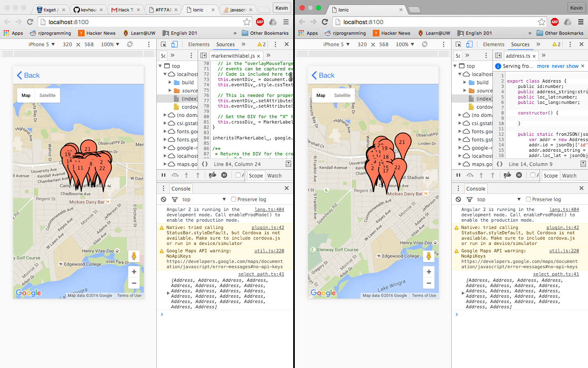Viewport: 588px width, 368px height.
Task: Click Satellite button on left map
Action: [47, 95]
